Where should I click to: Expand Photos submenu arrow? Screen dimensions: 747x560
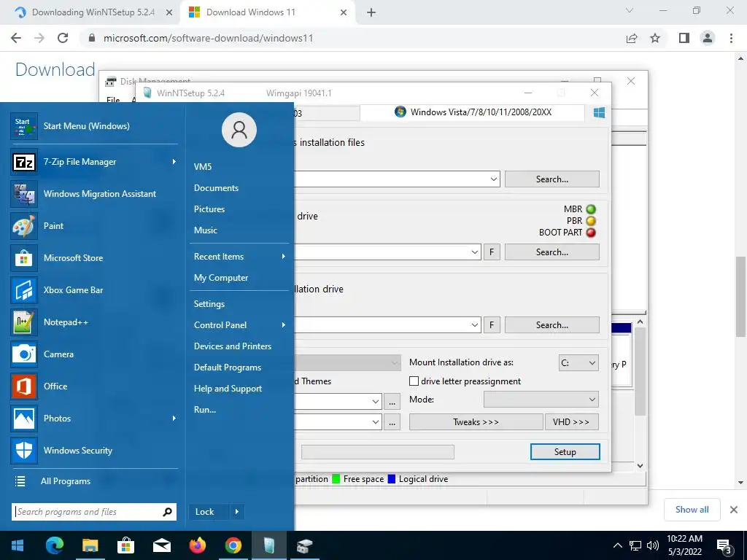point(174,418)
